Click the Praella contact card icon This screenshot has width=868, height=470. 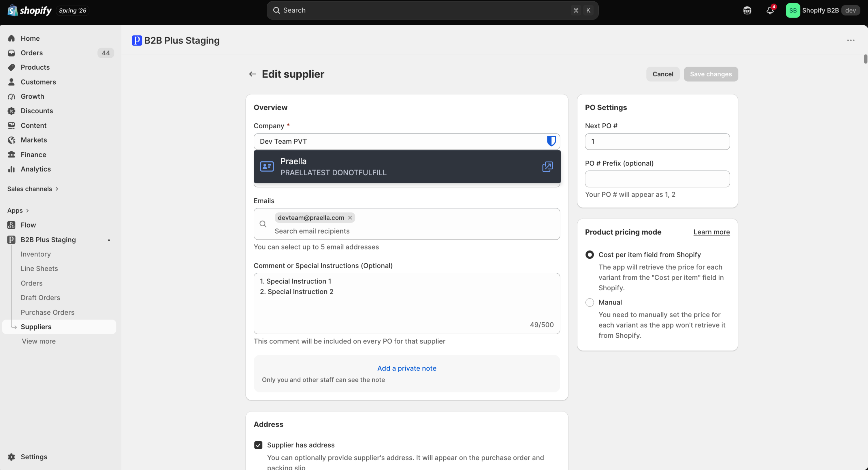coord(267,166)
